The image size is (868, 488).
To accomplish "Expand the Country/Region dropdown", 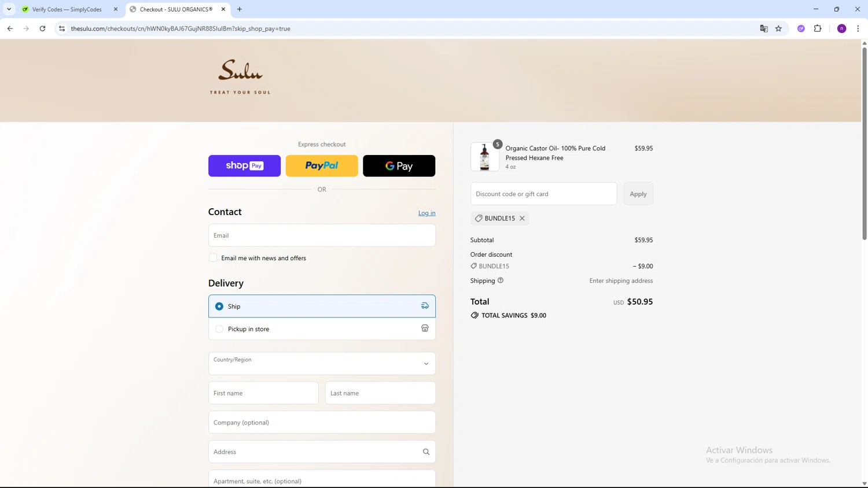I will click(x=322, y=364).
